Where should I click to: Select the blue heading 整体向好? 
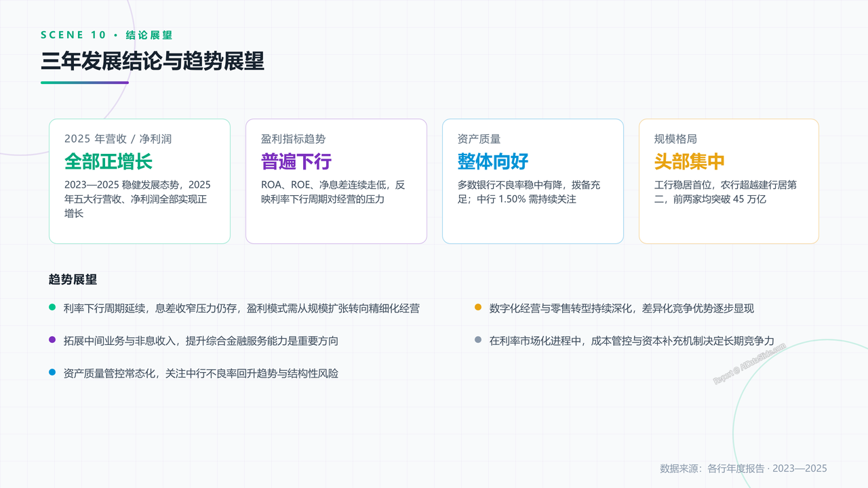(x=493, y=161)
